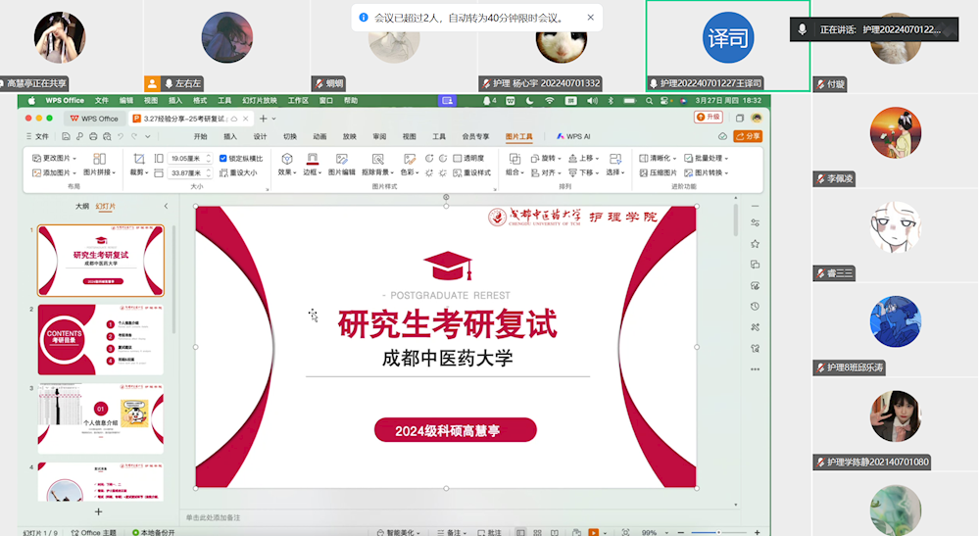This screenshot has width=980, height=536.
Task: Toggle the 备注 notes pane button
Action: click(x=453, y=532)
